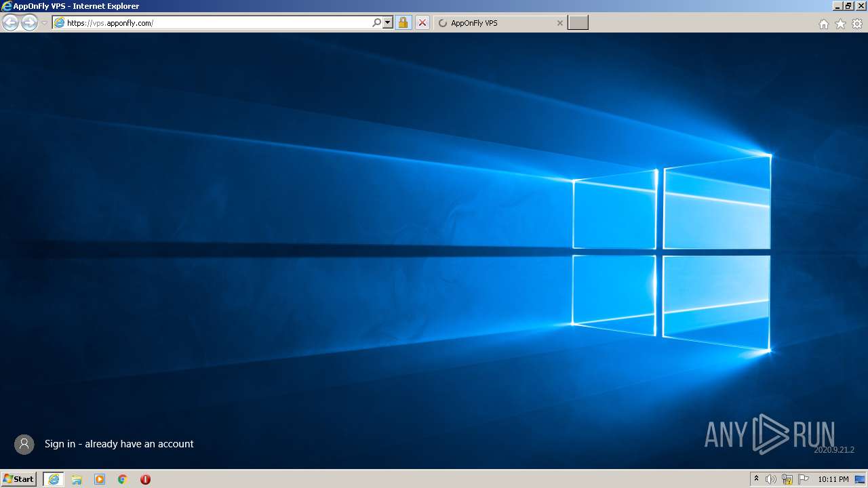Expand the address bar autocomplete dropdown
This screenshot has width=868, height=488.
coord(388,23)
